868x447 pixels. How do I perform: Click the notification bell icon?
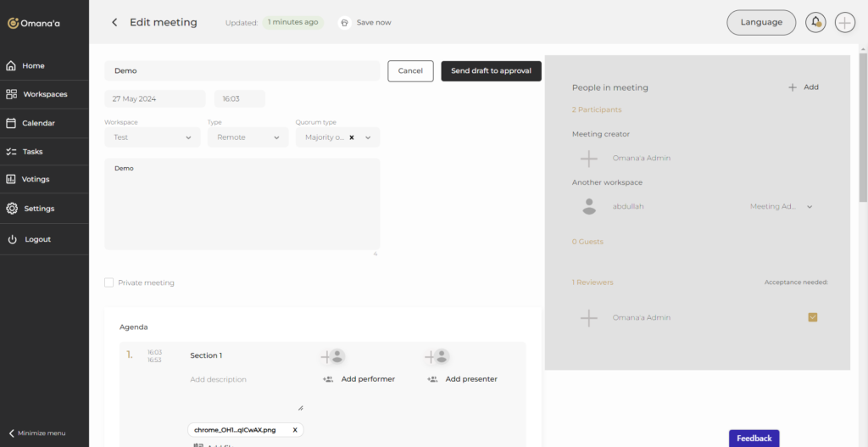815,23
